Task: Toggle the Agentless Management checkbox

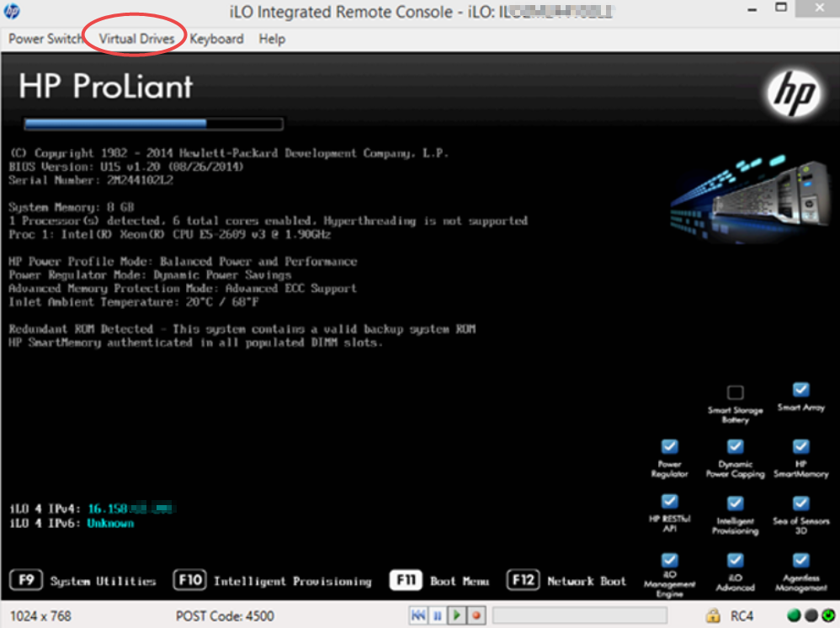Action: [801, 560]
